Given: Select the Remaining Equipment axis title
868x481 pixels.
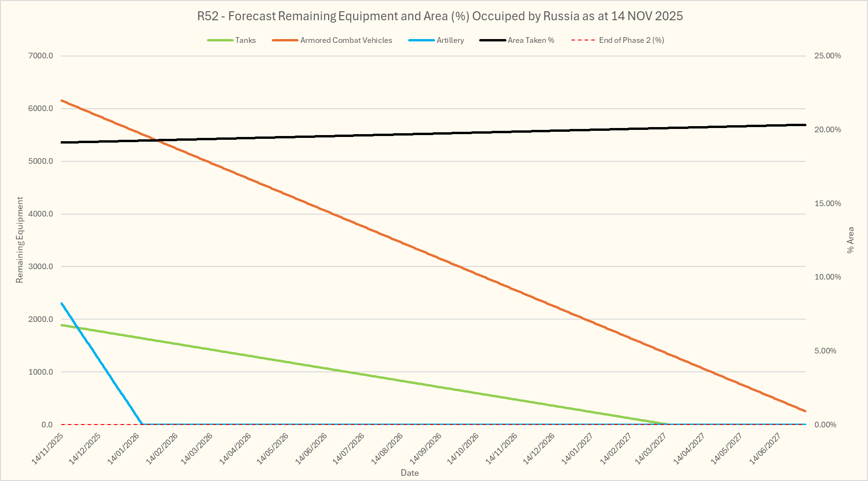Looking at the screenshot, I should (x=19, y=240).
